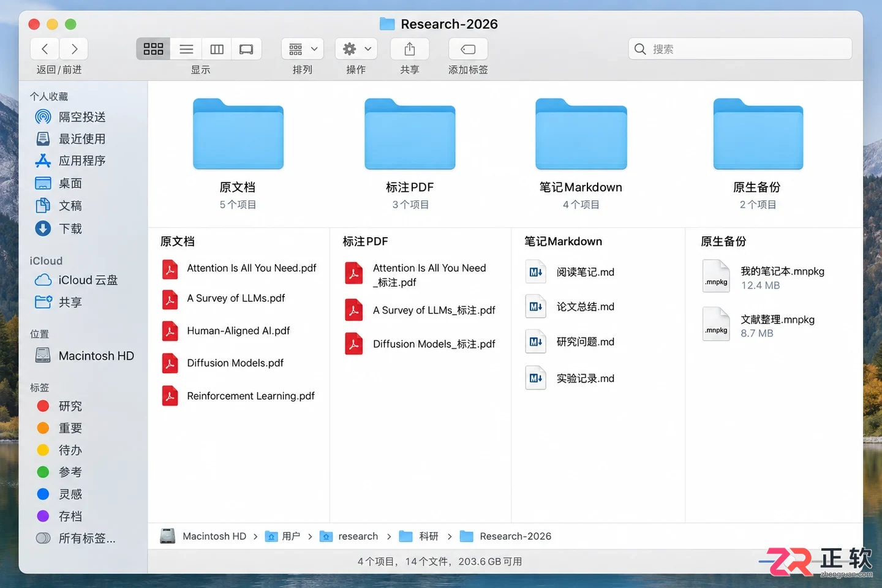882x588 pixels.
Task: Select 我的笔记本.mnpkg file
Action: click(x=764, y=277)
